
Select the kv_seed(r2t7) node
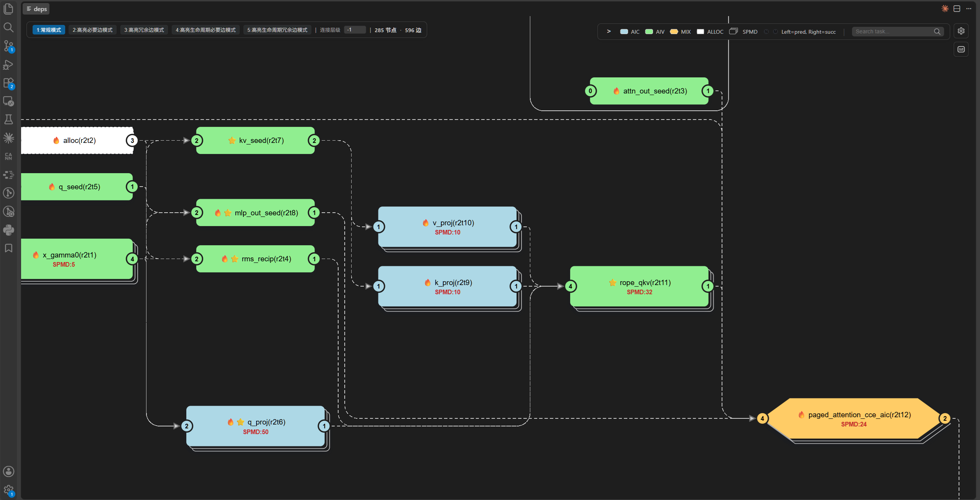click(255, 140)
